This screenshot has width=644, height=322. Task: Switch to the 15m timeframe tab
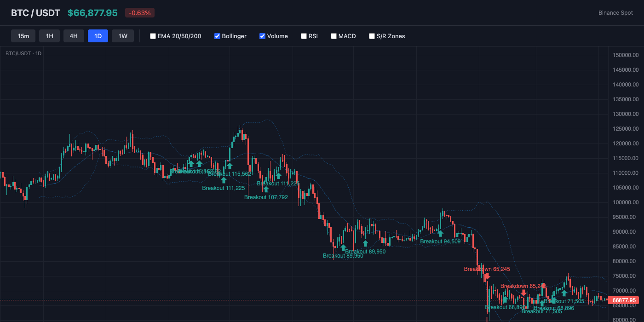(x=23, y=35)
